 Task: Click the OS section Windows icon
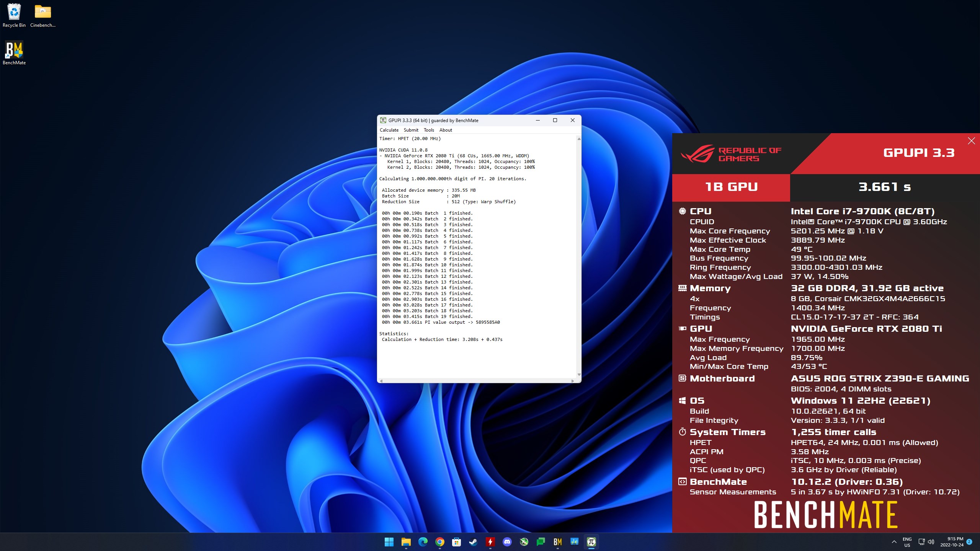682,400
